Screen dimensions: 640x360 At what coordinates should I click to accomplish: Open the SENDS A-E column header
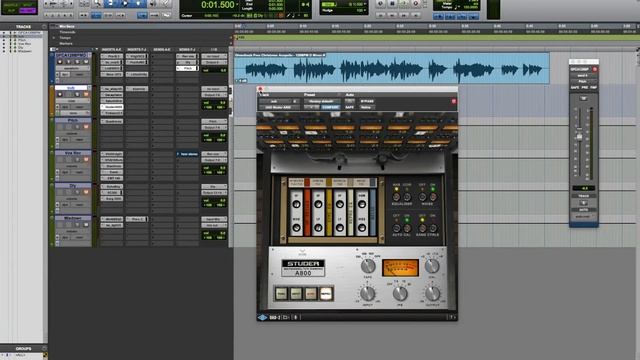162,50
